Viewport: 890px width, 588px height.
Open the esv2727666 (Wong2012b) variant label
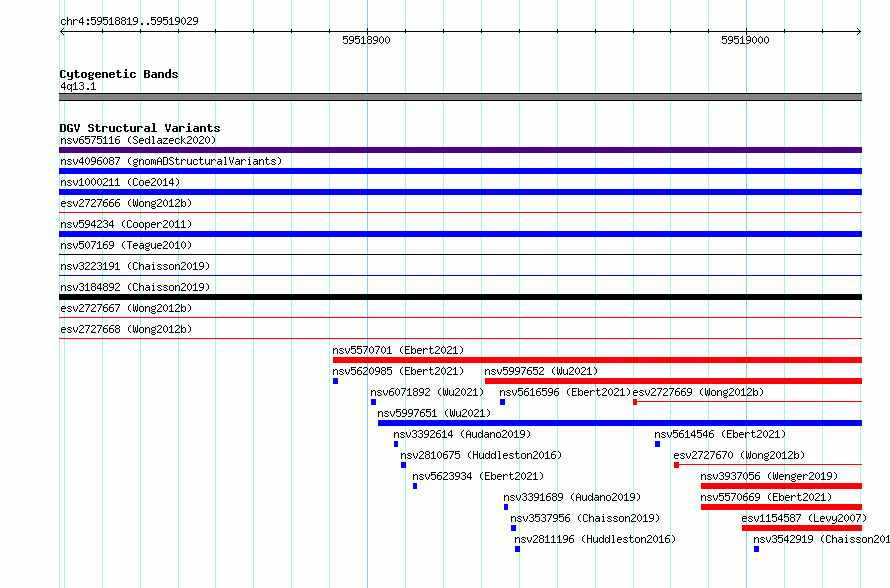tap(126, 203)
